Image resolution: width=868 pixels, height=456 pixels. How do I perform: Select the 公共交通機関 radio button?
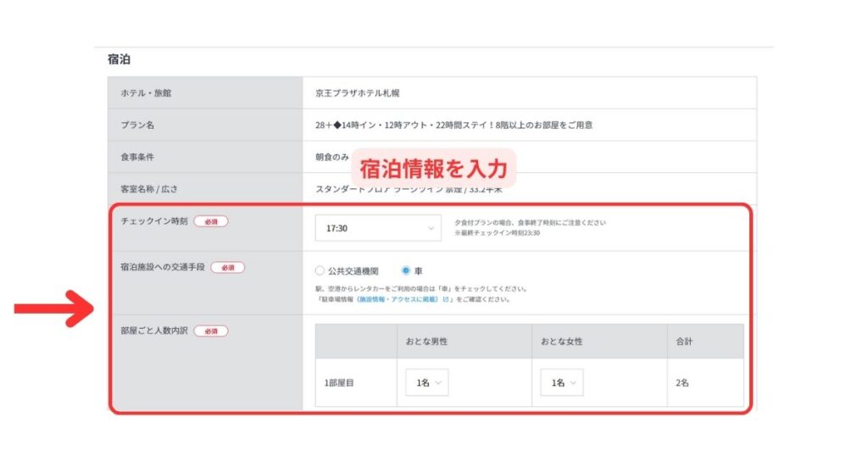point(320,271)
